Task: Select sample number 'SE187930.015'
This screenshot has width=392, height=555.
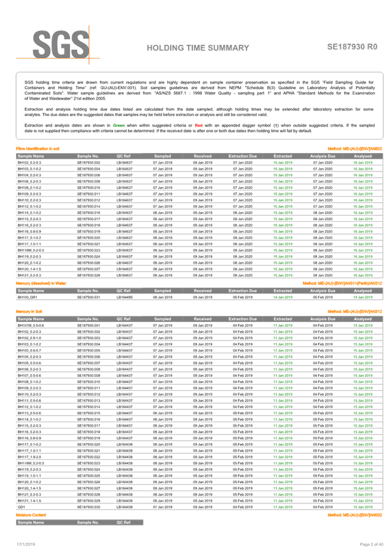Action: [88, 413]
